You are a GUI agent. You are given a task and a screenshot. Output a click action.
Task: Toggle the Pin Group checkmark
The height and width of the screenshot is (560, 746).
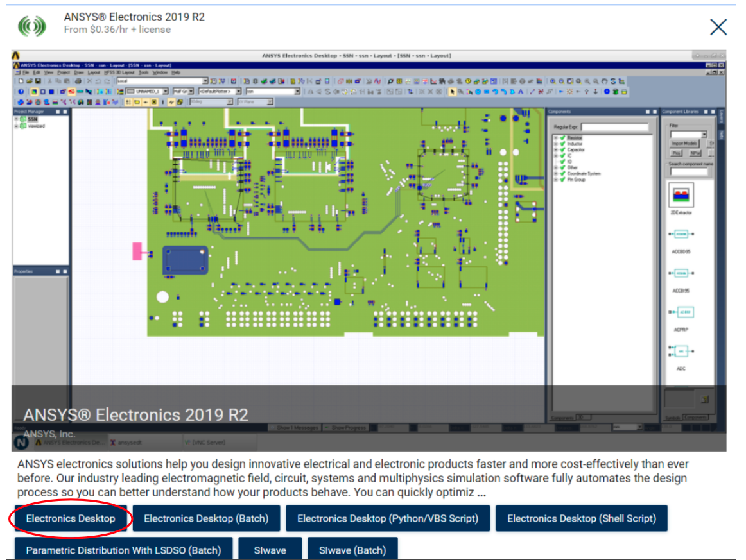562,179
